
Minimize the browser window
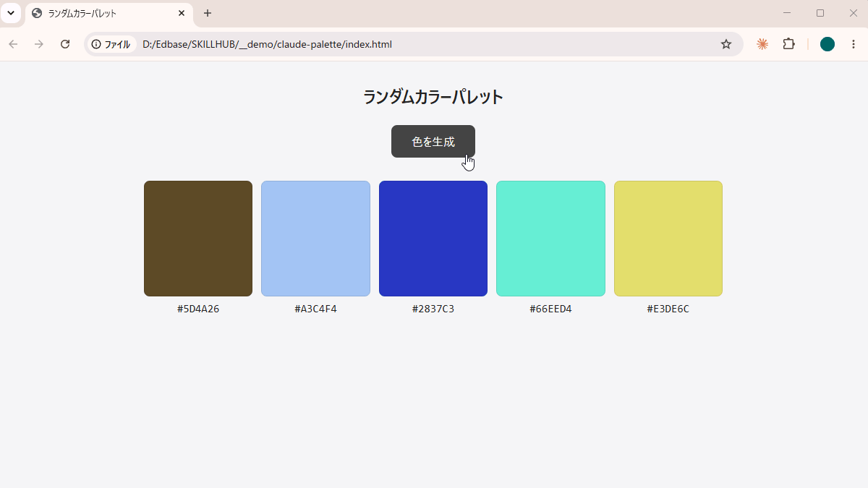[x=787, y=13]
